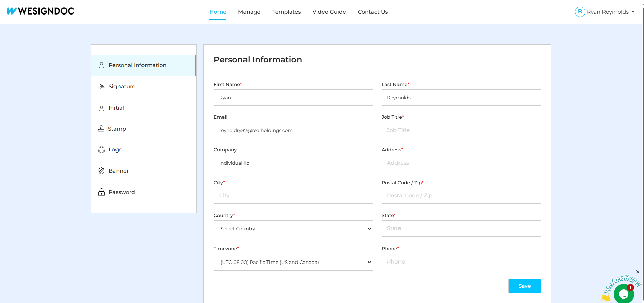Click into the Phone input field
Viewport: 644px width, 303px height.
(x=461, y=262)
